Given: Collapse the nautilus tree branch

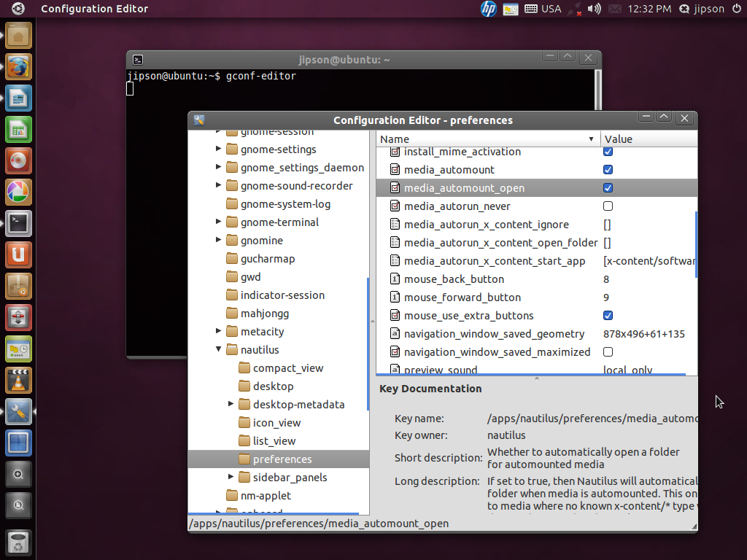Looking at the screenshot, I should click(217, 349).
